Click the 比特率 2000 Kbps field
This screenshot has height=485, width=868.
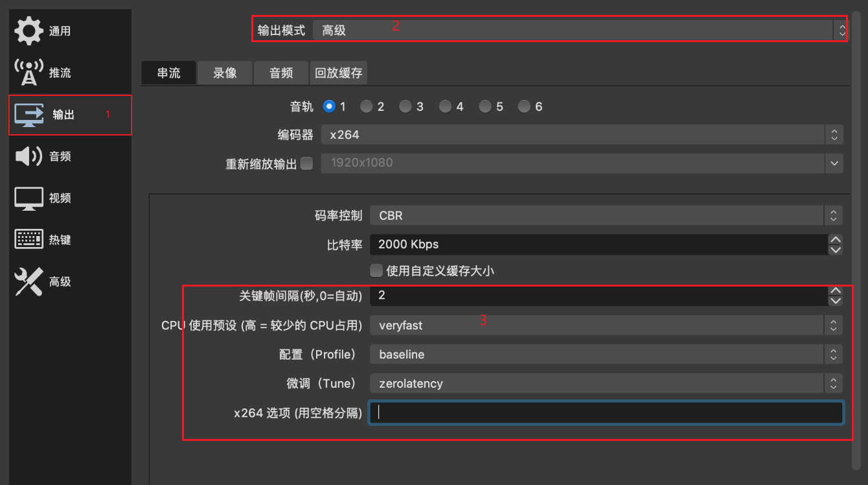[599, 244]
